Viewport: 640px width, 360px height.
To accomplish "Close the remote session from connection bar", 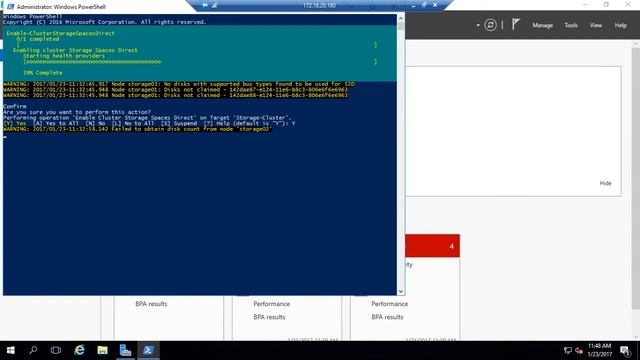I will pyautogui.click(x=435, y=5).
